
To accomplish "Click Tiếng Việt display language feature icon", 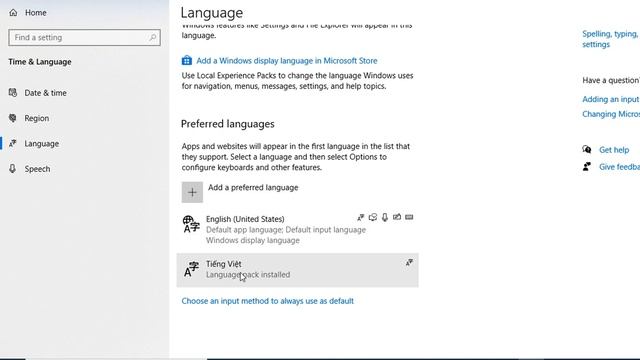I will (409, 263).
